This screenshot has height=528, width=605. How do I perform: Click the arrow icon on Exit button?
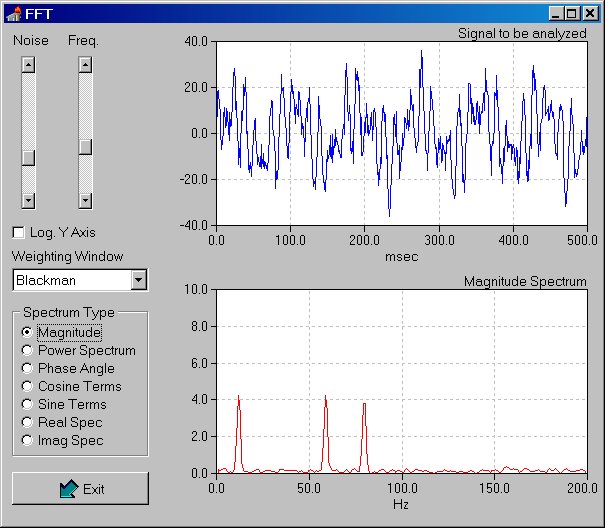pos(69,489)
